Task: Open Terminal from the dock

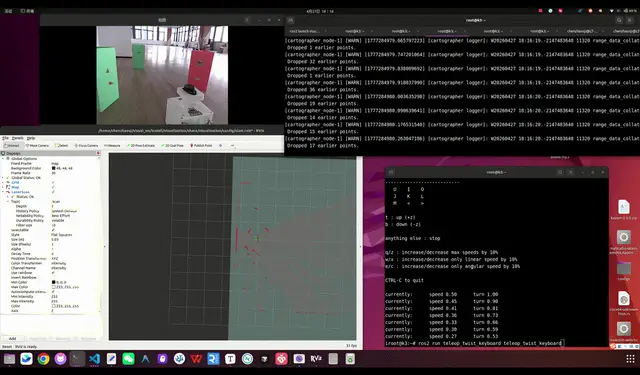Action: 77,359
